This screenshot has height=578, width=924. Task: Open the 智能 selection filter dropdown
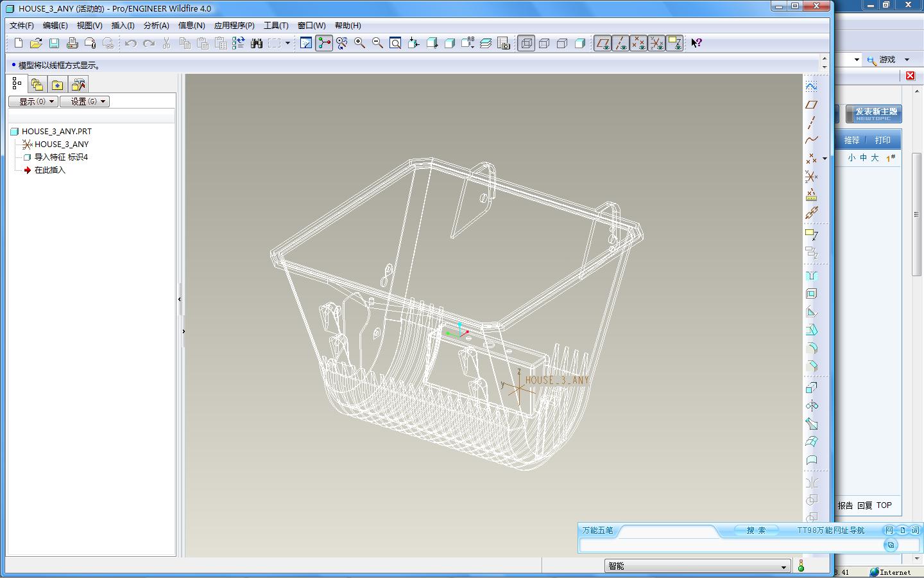coord(697,566)
